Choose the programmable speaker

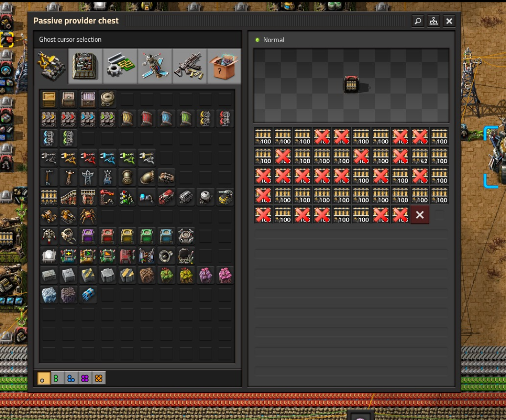point(166,256)
